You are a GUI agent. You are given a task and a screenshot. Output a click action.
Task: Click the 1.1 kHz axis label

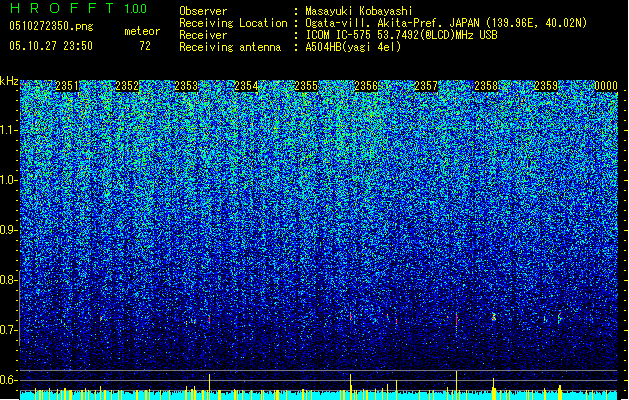coord(8,130)
